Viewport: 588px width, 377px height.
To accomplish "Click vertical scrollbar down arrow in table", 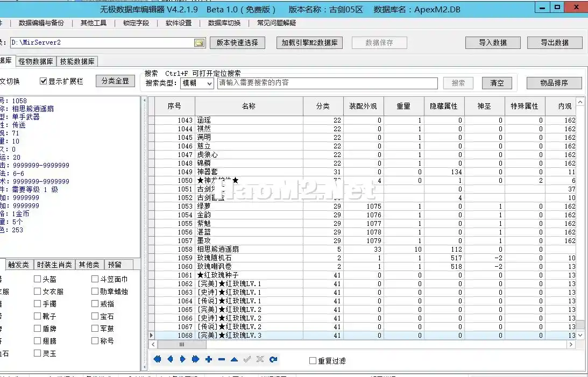I will click(x=580, y=336).
